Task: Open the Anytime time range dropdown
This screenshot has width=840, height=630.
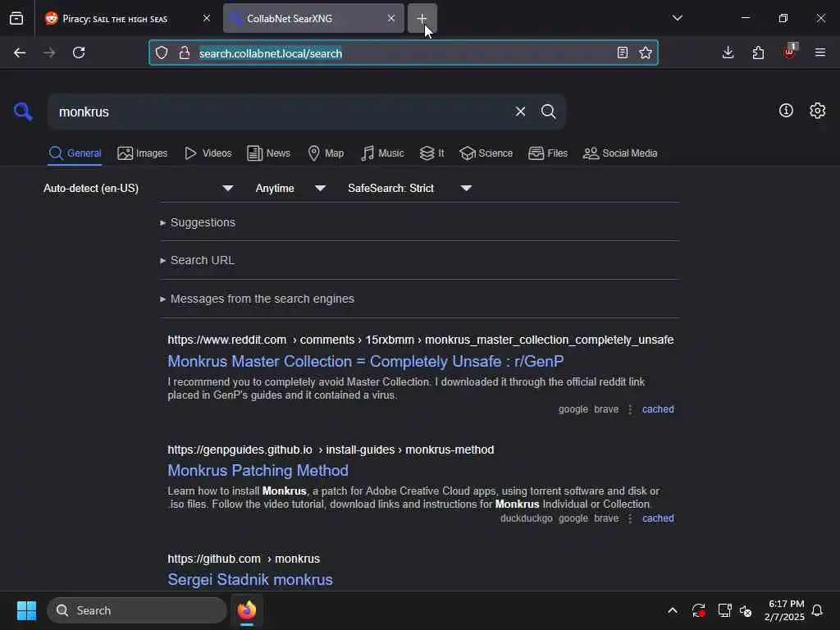Action: [x=290, y=188]
